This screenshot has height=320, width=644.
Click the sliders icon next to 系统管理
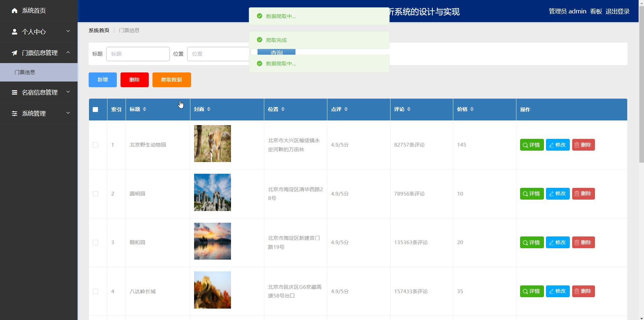(x=14, y=113)
